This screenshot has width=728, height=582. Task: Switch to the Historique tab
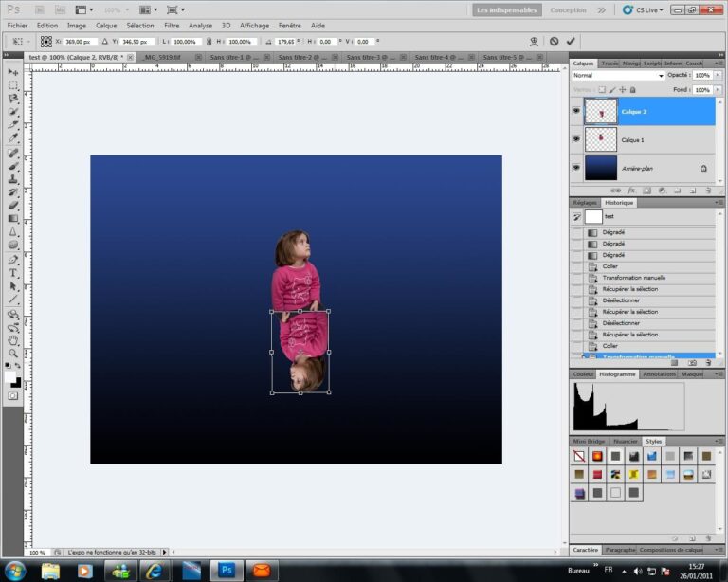point(618,203)
